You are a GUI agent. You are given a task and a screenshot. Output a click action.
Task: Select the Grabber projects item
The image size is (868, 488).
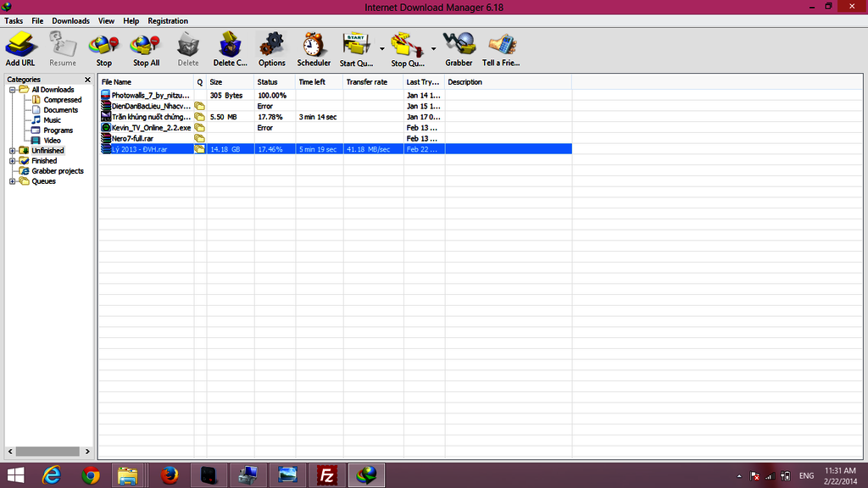point(58,171)
